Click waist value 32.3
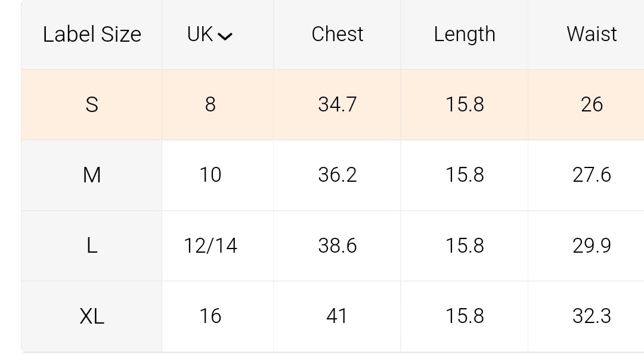 click(x=592, y=316)
